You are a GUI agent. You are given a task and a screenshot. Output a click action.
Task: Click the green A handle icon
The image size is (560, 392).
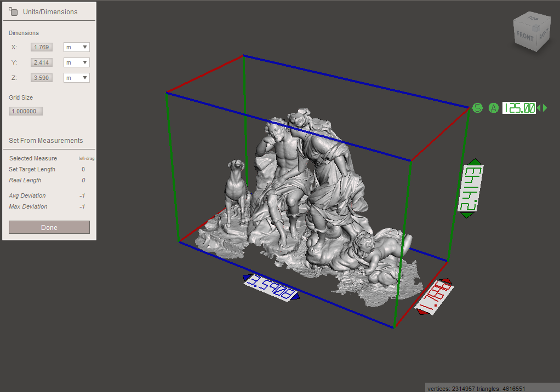click(494, 108)
